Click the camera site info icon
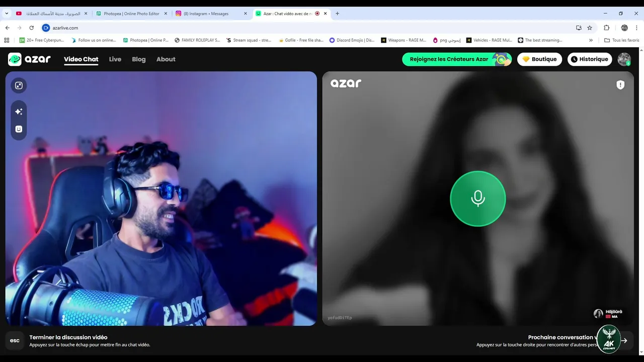 46,28
